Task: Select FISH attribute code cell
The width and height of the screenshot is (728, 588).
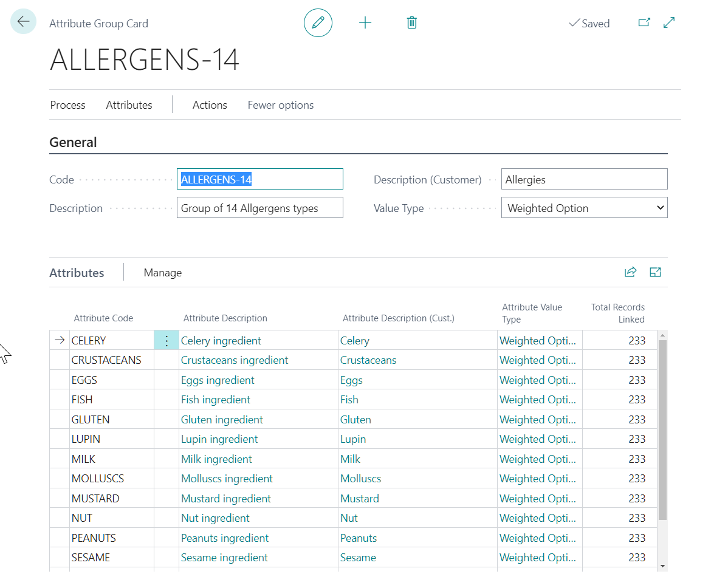Action: click(112, 400)
